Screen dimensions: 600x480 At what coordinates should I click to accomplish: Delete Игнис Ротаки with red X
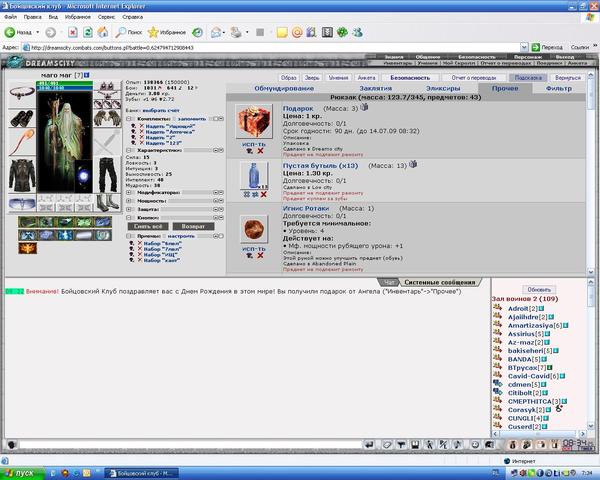tap(260, 255)
